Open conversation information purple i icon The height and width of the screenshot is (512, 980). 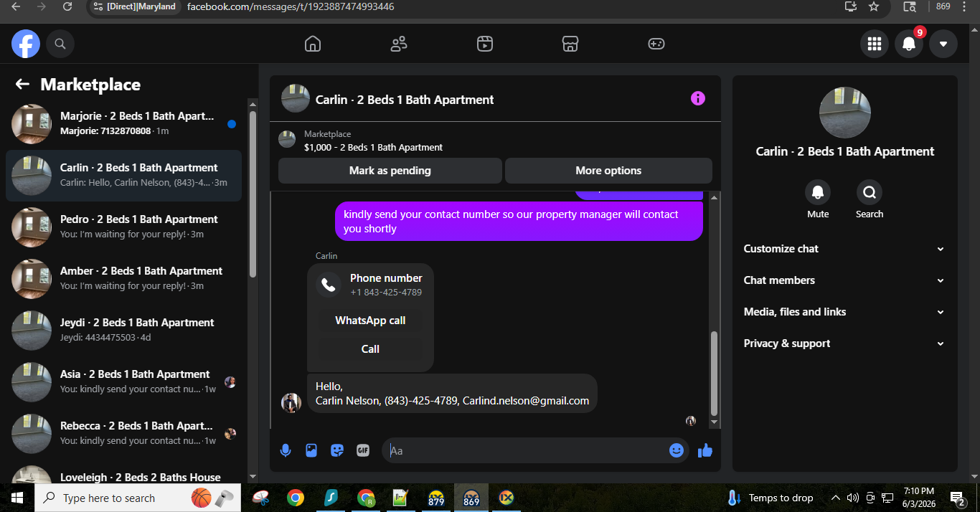698,99
